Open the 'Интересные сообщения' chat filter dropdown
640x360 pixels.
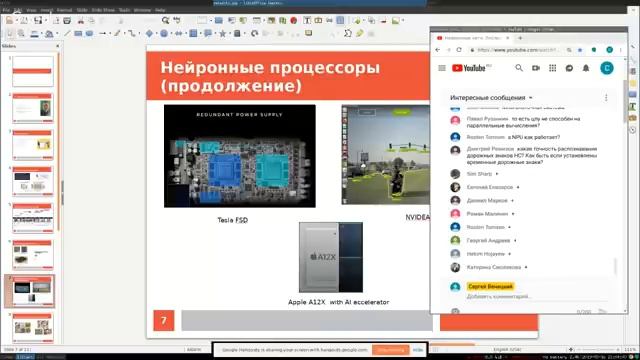point(491,98)
